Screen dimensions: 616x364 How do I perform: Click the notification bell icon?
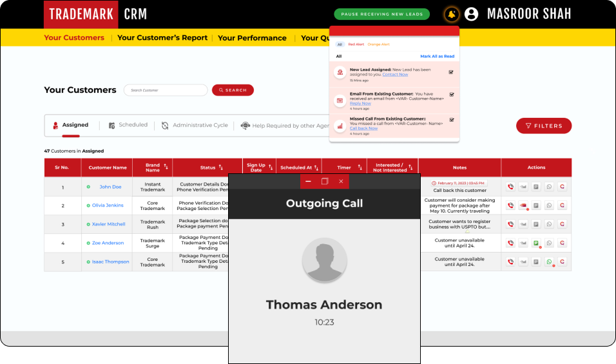(452, 14)
